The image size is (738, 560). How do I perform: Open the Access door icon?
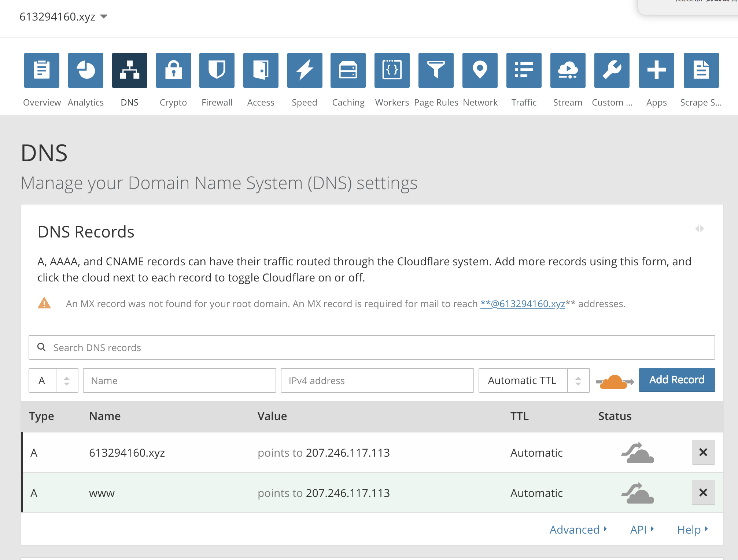pos(261,70)
